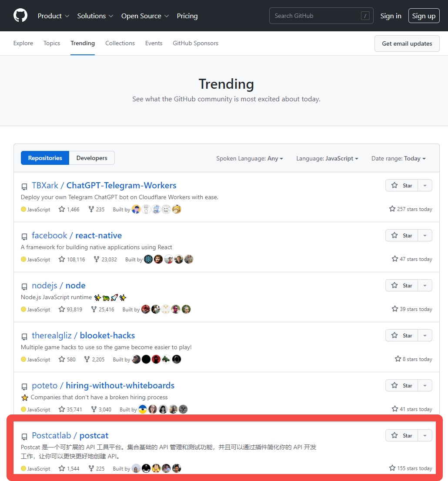Viewport: 448px width, 481px height.
Task: Open nodejs / node repository
Action: (x=59, y=286)
